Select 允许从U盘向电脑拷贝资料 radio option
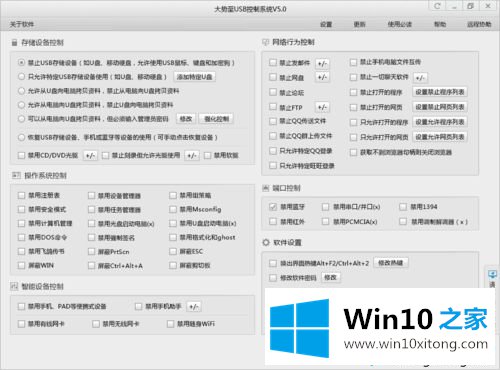Viewport: 500px width, 370px height. pyautogui.click(x=21, y=91)
